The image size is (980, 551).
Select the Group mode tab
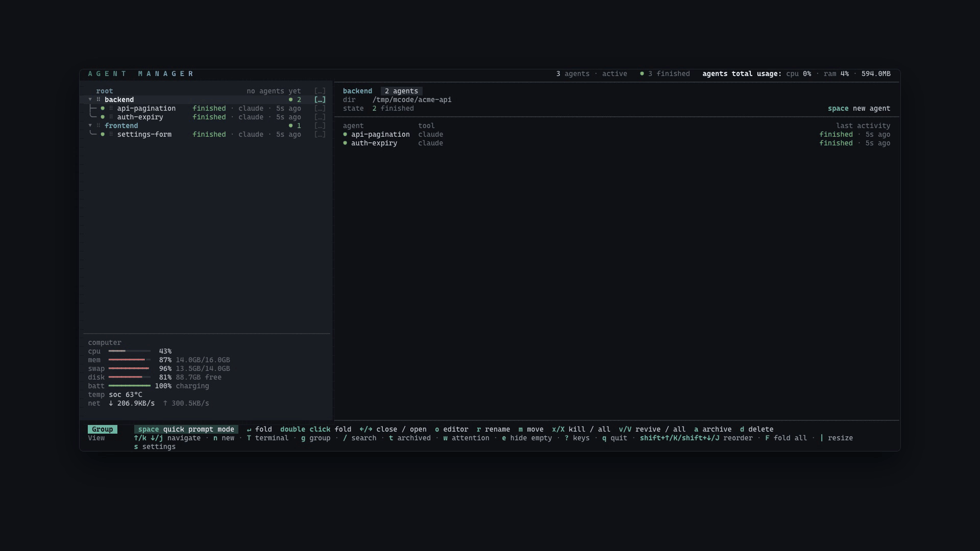(x=103, y=430)
